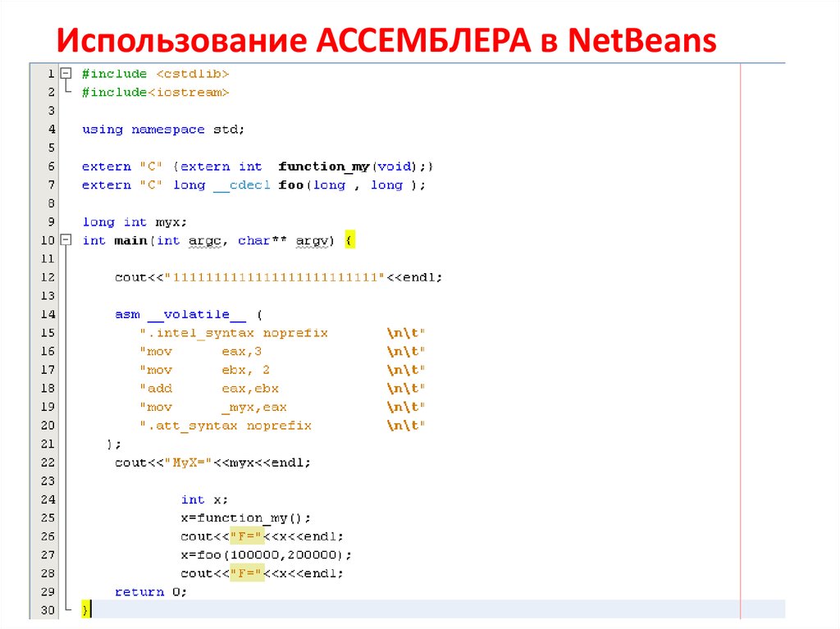Image resolution: width=840 pixels, height=629 pixels.
Task: Click the string of ones on line 12
Action: pos(275,277)
